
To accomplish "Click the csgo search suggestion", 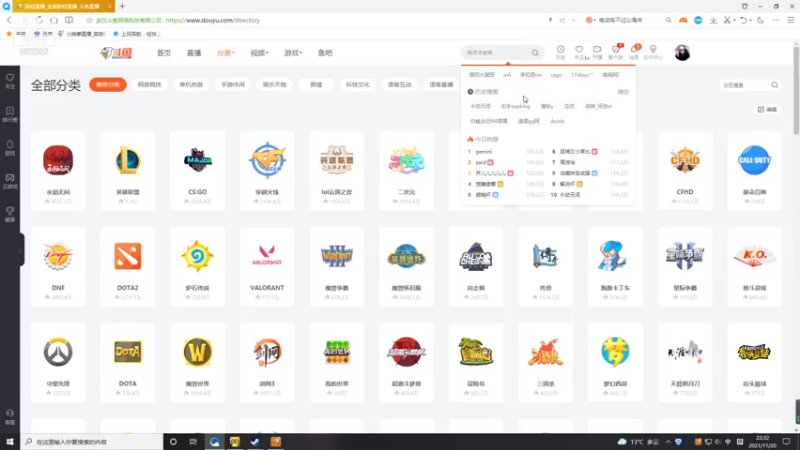I will (556, 75).
